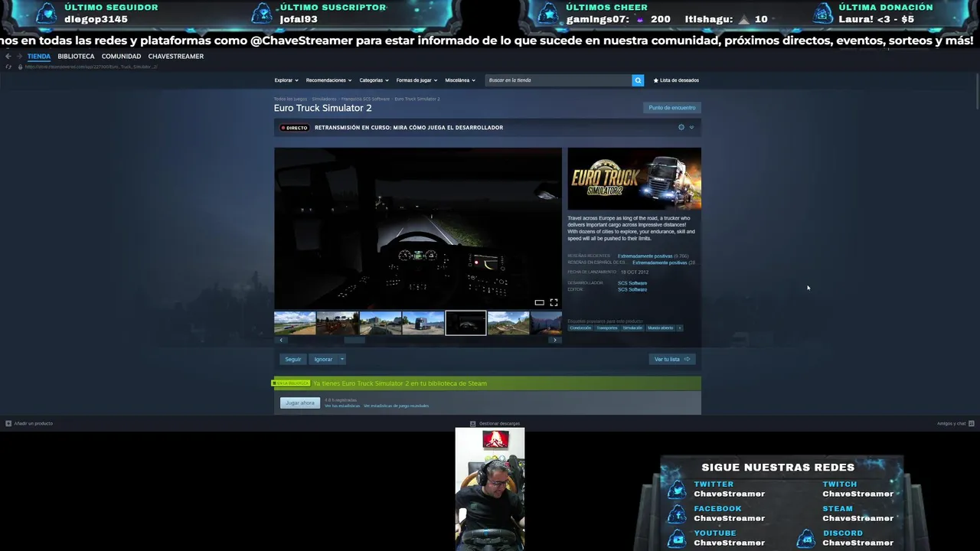This screenshot has height=551, width=980.
Task: Go back with Steam's back arrow
Action: tap(8, 57)
